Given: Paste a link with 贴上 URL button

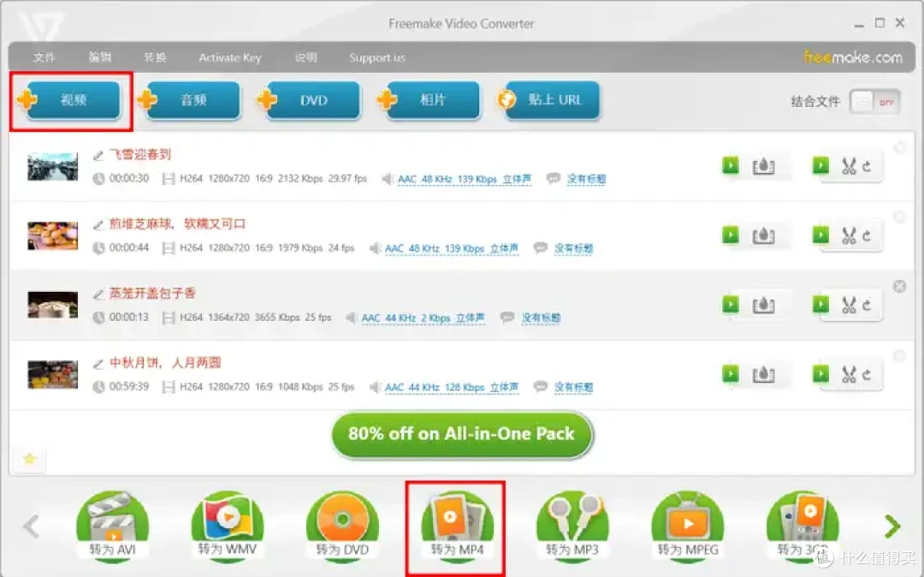Looking at the screenshot, I should pyautogui.click(x=548, y=100).
